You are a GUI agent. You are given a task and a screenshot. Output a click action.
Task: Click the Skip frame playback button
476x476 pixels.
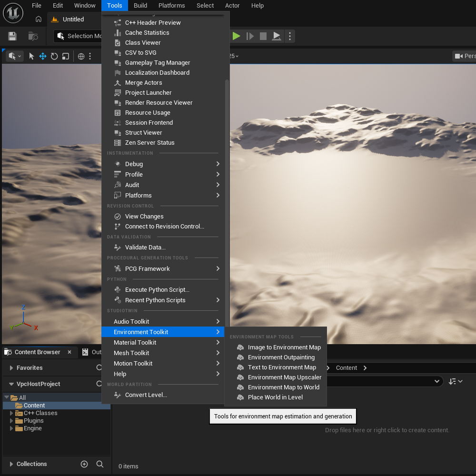coord(250,36)
